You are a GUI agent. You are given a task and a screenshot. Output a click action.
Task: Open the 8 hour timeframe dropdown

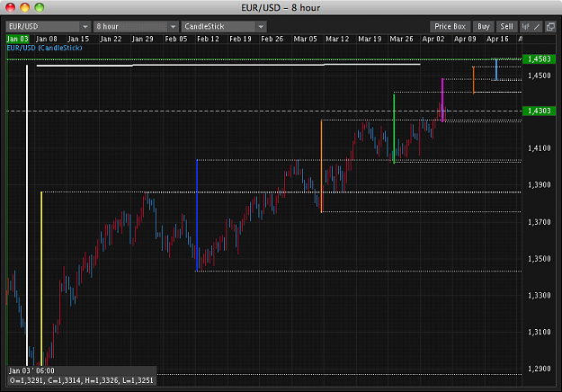136,26
